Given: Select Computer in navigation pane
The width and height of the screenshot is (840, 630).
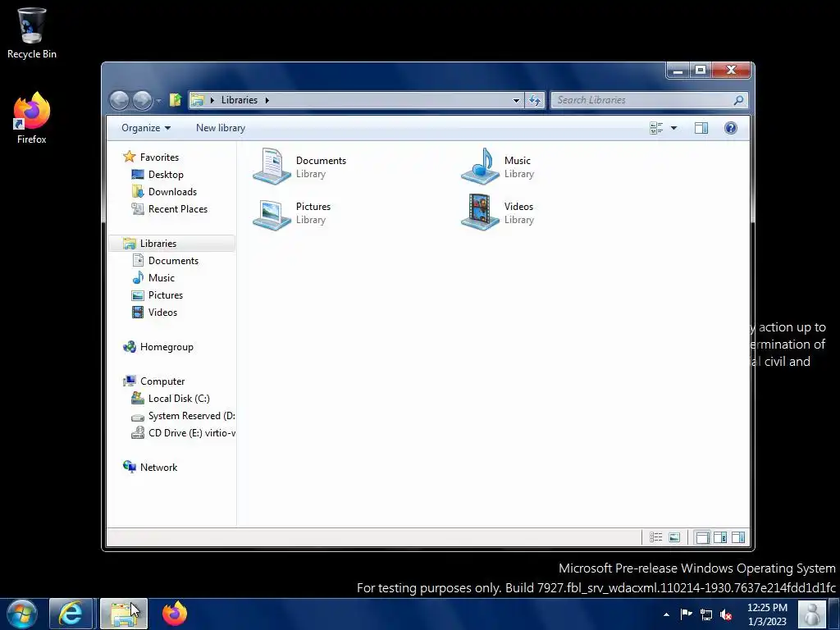Looking at the screenshot, I should pos(162,381).
